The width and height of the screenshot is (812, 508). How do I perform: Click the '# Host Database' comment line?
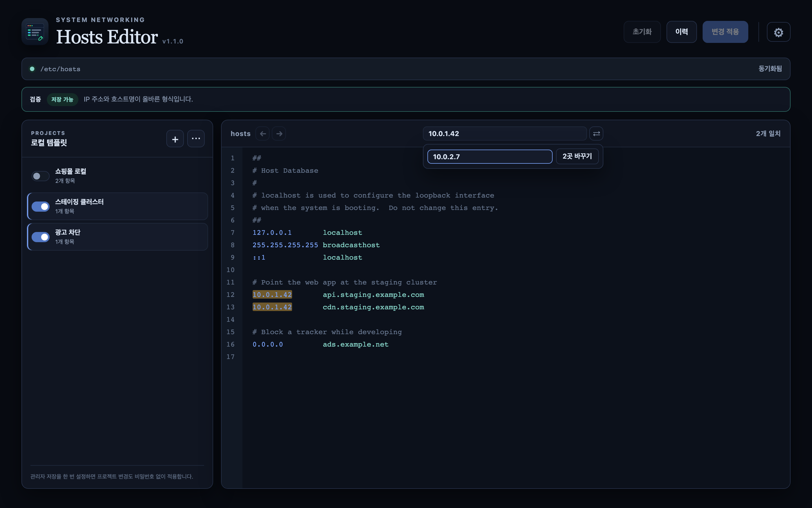click(286, 171)
